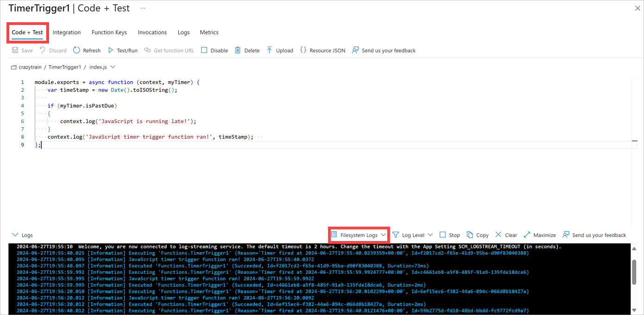Expand the index.js file dropdown
Screen dimensions: 644x315
point(113,67)
